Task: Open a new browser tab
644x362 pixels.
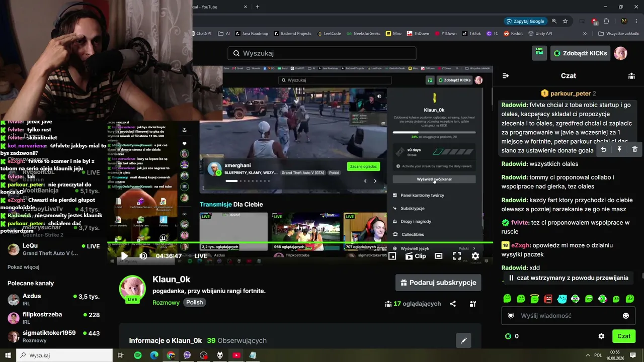Action: pyautogui.click(x=258, y=7)
